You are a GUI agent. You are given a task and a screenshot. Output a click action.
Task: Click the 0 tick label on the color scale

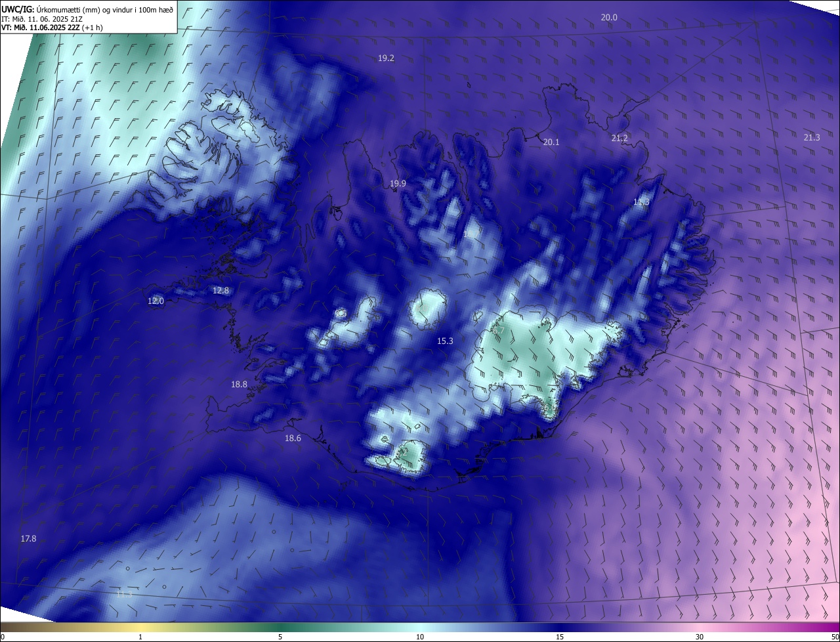(3, 637)
